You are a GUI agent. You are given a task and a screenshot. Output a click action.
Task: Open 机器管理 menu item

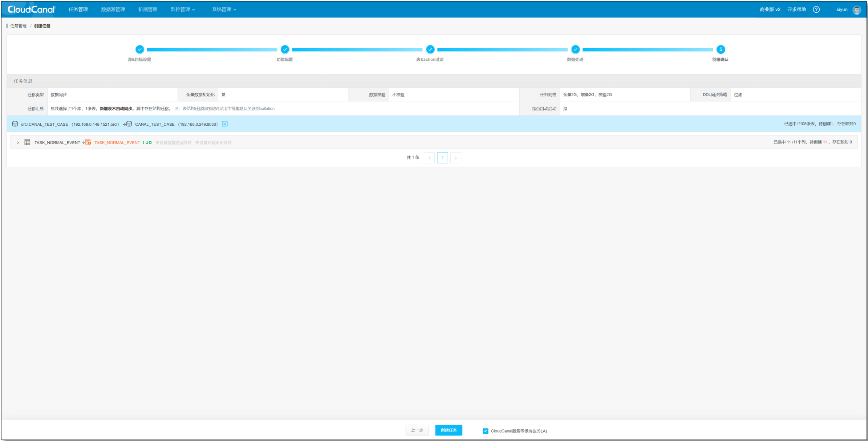pos(148,9)
